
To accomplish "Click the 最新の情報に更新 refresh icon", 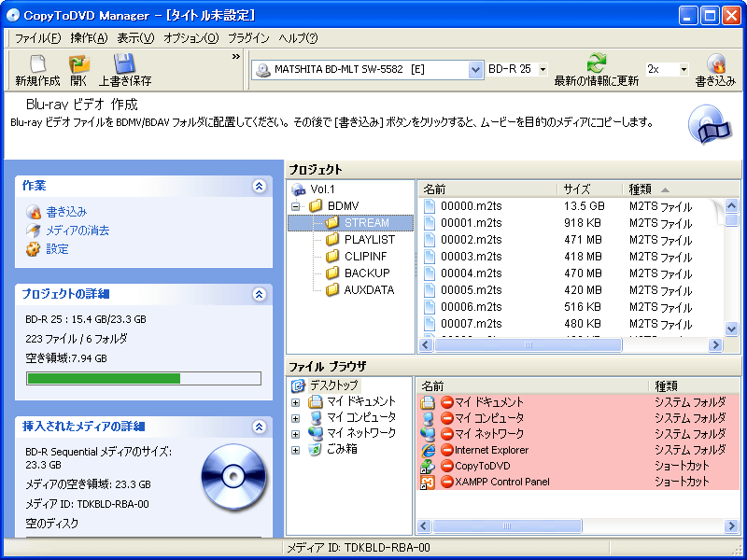I will (x=596, y=63).
